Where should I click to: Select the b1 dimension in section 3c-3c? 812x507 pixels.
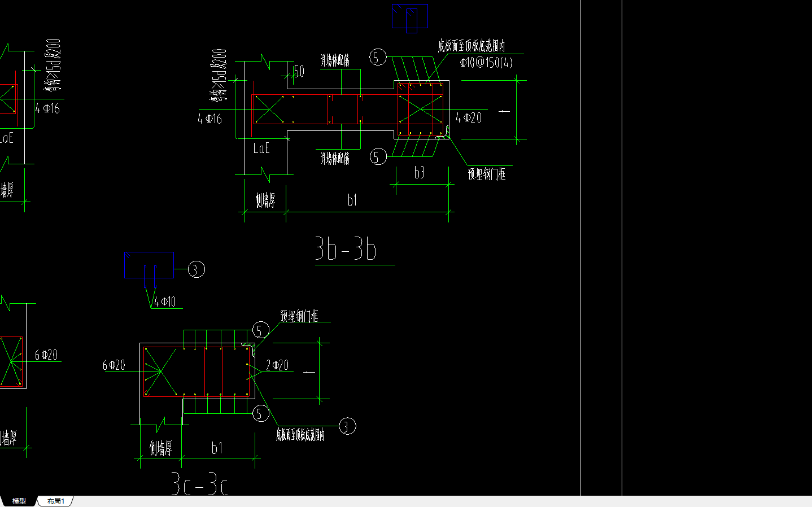pyautogui.click(x=217, y=448)
